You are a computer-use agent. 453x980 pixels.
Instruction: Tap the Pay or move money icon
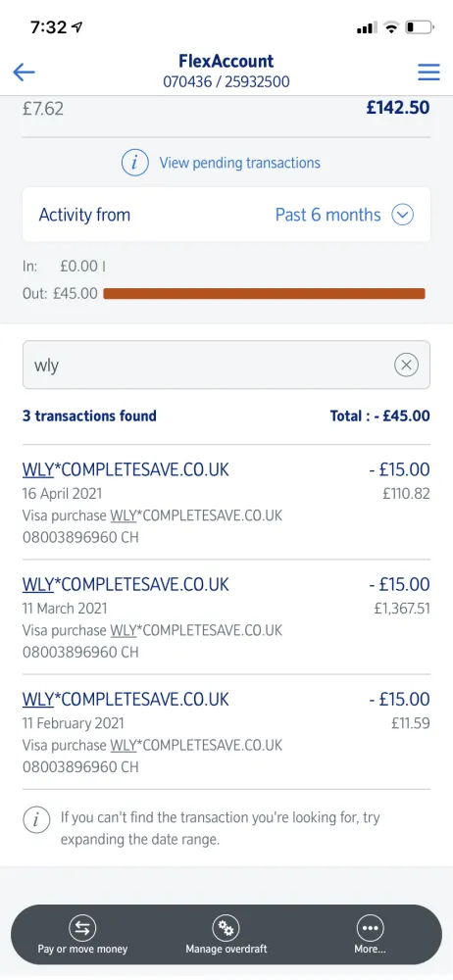82,929
